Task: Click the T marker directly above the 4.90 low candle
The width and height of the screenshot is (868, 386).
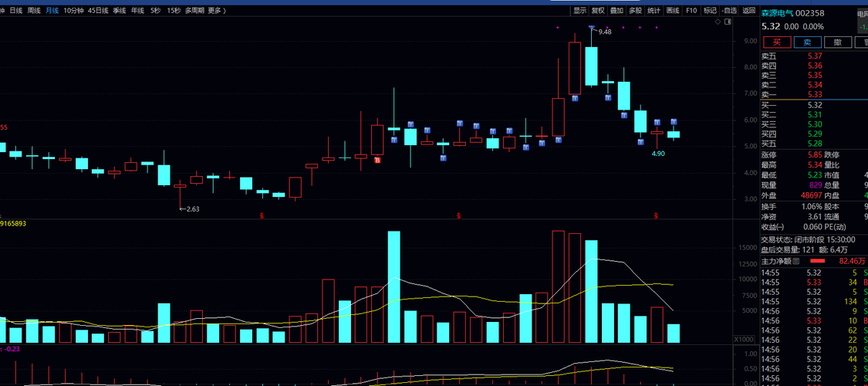Action: (657, 123)
